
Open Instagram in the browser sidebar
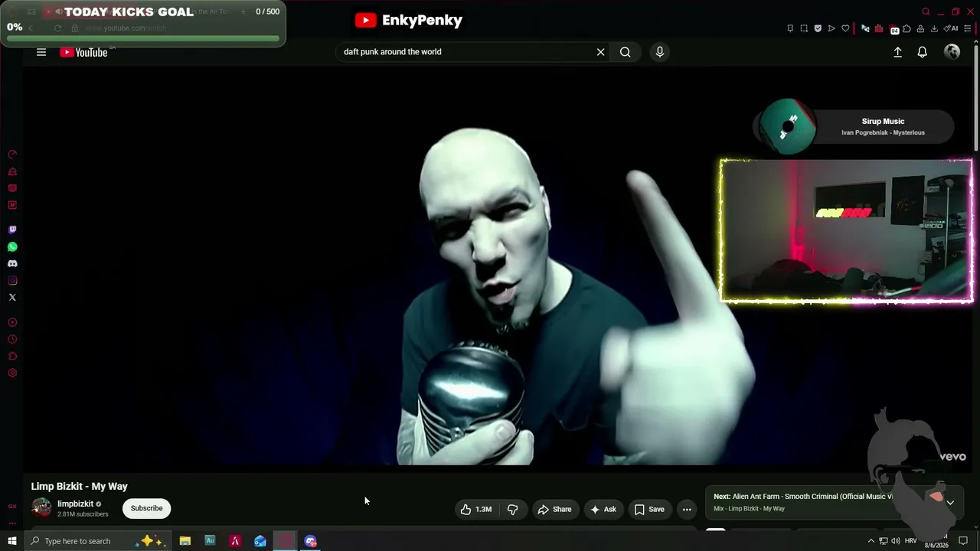[12, 280]
